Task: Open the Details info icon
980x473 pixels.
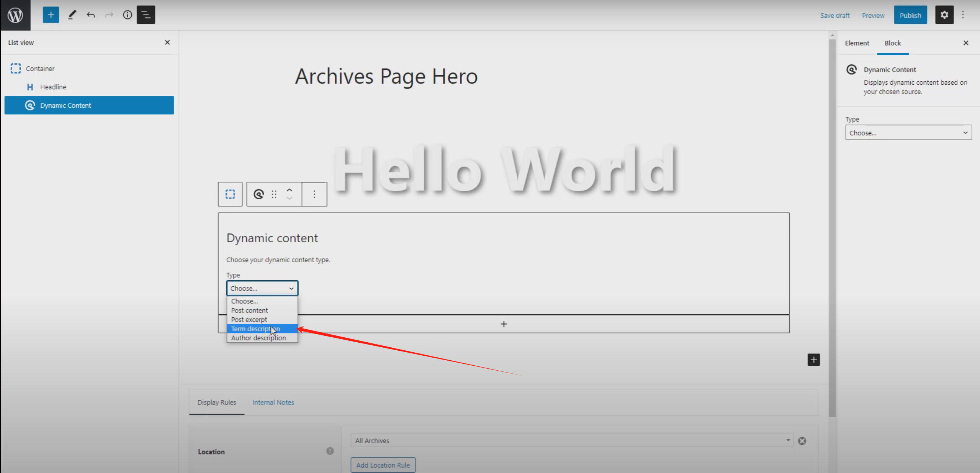Action: 127,15
